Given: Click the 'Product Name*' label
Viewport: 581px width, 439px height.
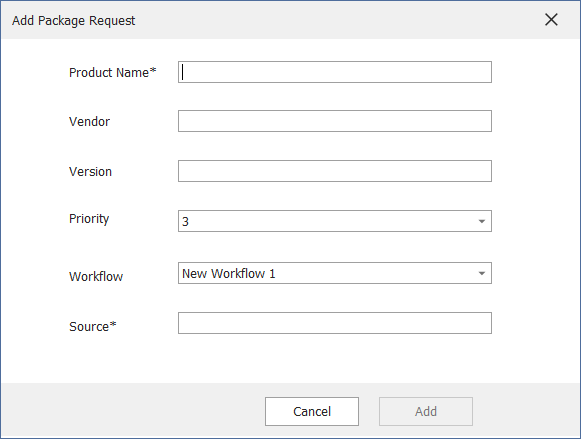Looking at the screenshot, I should click(x=113, y=72).
